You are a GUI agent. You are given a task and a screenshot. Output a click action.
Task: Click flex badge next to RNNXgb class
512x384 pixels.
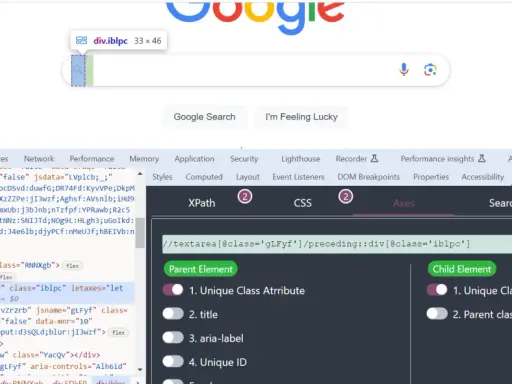point(72,266)
